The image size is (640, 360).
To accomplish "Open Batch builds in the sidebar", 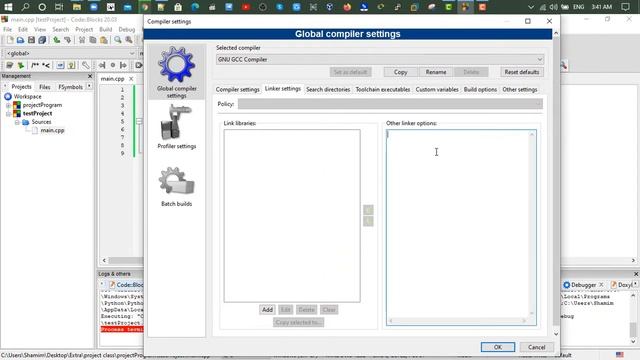I will pos(176,187).
